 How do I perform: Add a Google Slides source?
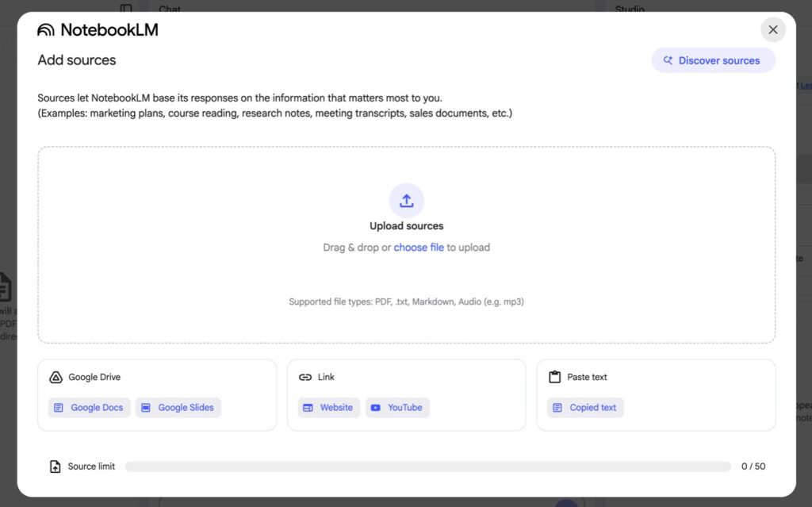178,408
